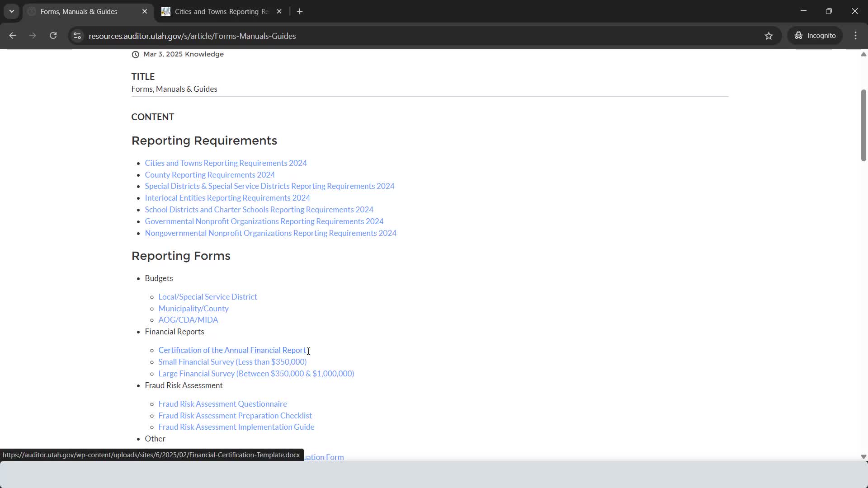This screenshot has width=868, height=488.
Task: Reload the current page
Action: tap(53, 36)
